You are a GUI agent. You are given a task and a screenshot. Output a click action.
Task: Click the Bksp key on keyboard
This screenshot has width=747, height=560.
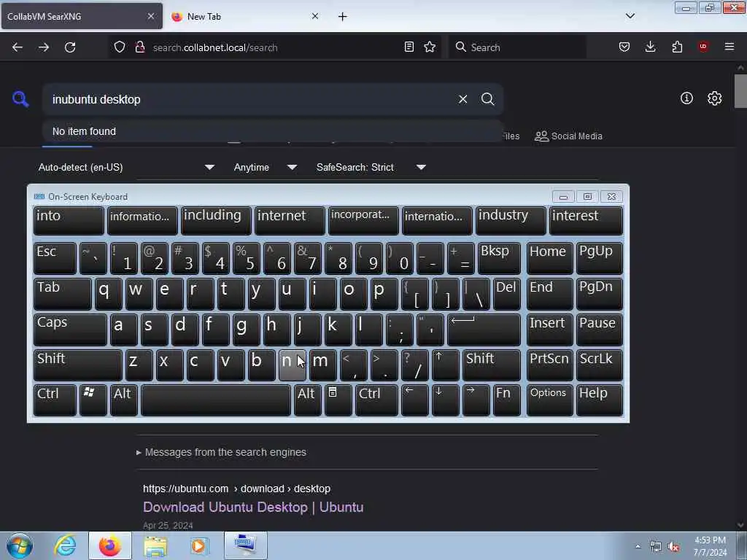pos(499,258)
